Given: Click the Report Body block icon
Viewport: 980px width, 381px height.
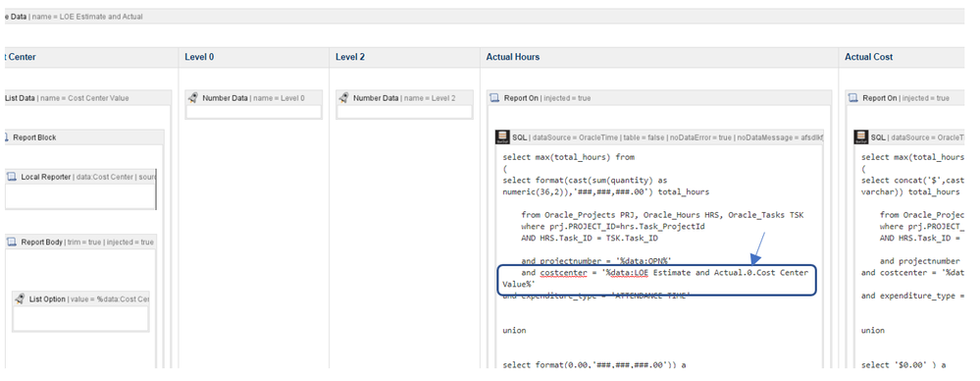Looking at the screenshot, I should [12, 242].
